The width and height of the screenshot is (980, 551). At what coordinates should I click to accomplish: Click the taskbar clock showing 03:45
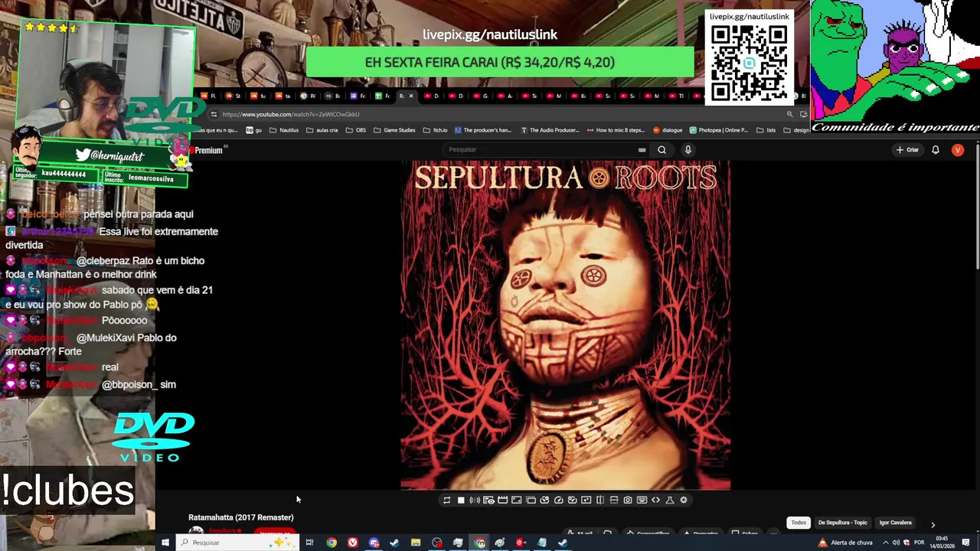click(942, 543)
